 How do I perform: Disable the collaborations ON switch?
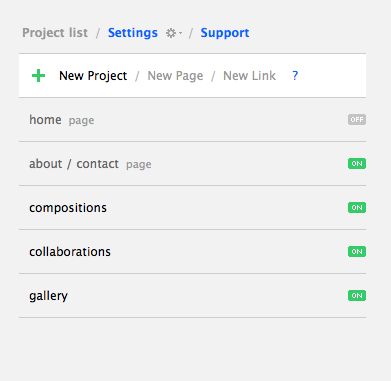[x=357, y=251]
